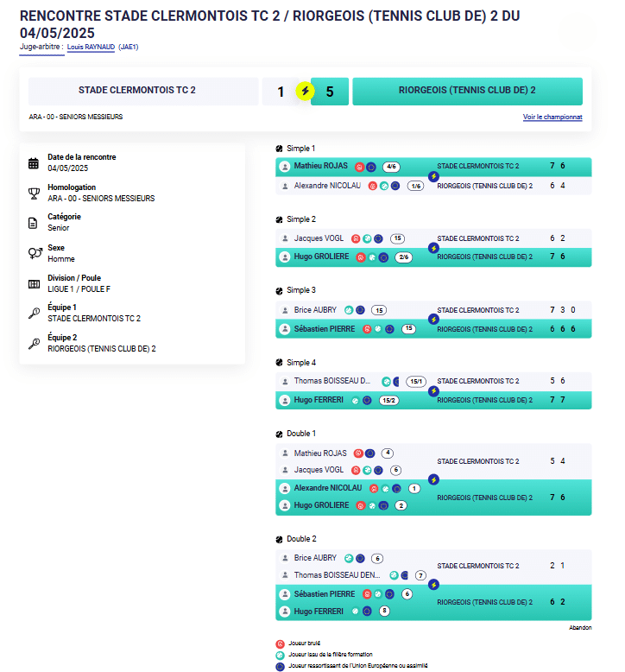Screen dimensions: 625x672
Task: Click the document icon beside Catégorie
Action: point(34,223)
